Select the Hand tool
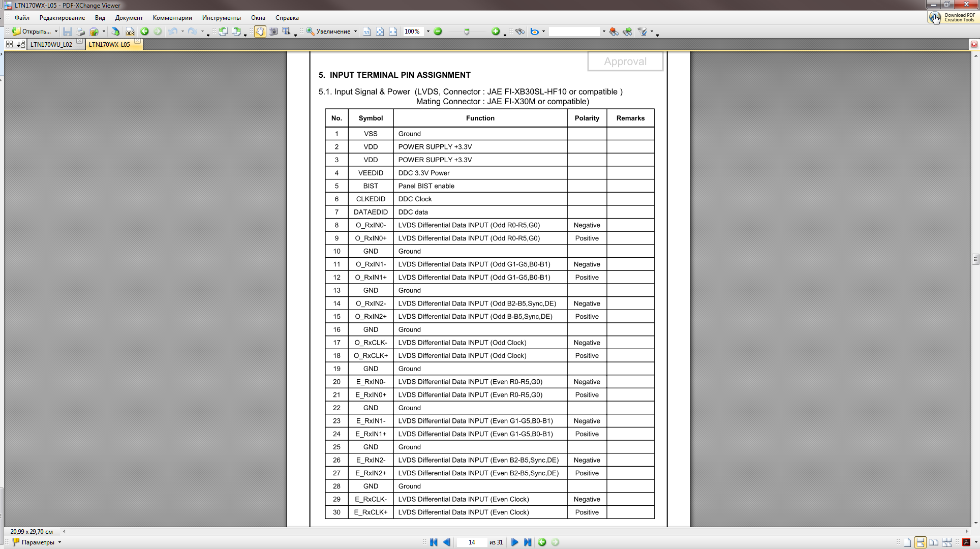Screen dimensions: 980x549 point(260,32)
